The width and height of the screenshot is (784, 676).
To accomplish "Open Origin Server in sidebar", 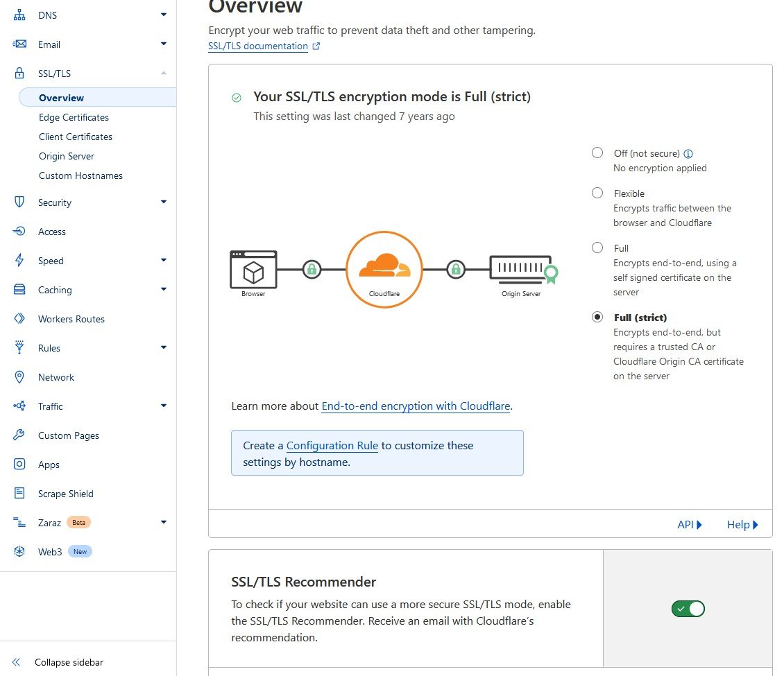I will (67, 156).
